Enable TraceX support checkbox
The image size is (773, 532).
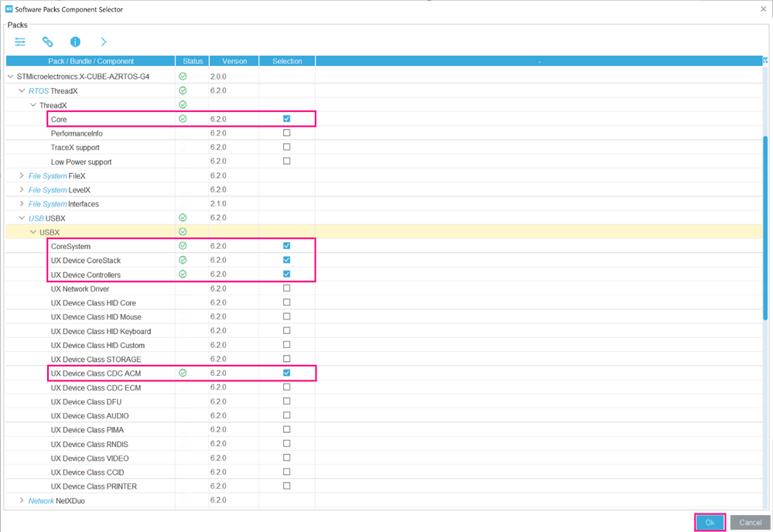tap(287, 147)
